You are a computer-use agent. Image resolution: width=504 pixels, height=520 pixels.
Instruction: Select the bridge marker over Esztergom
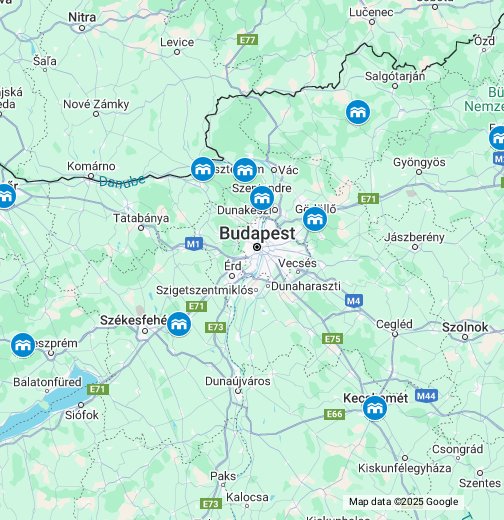pyautogui.click(x=203, y=169)
